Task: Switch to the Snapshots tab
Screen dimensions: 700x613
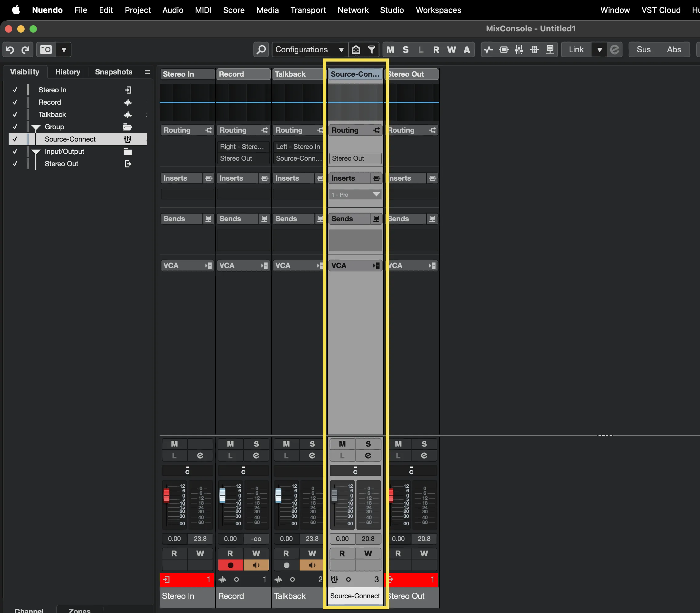Action: coord(113,72)
